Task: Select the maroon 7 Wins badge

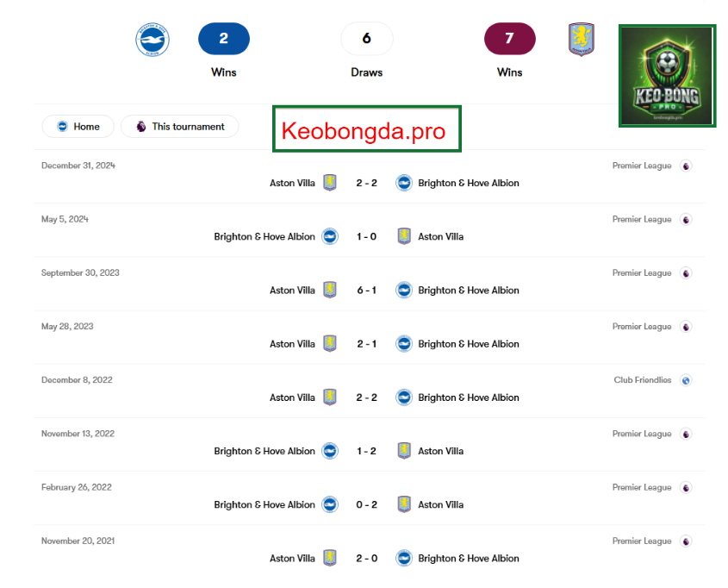Action: [510, 39]
